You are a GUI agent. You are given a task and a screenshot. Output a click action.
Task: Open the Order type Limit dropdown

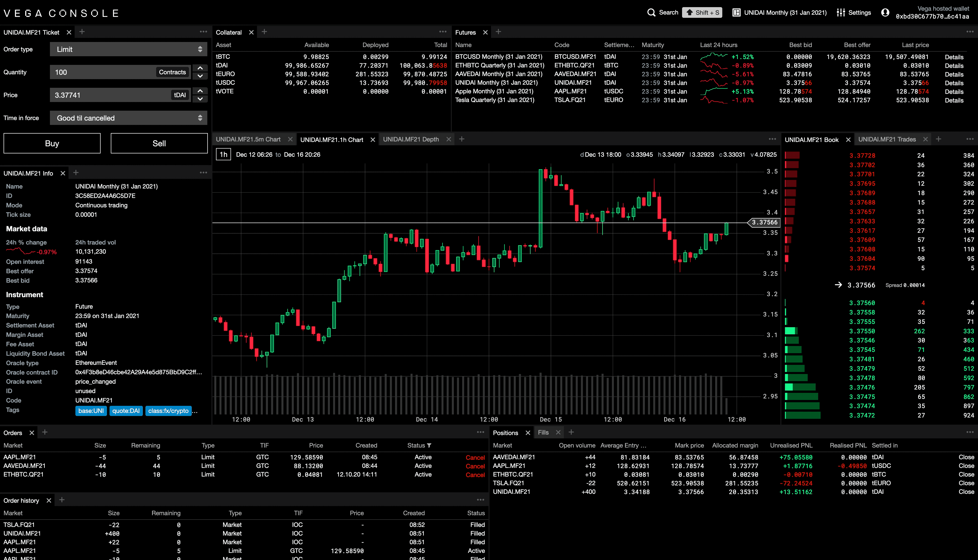[x=129, y=49]
